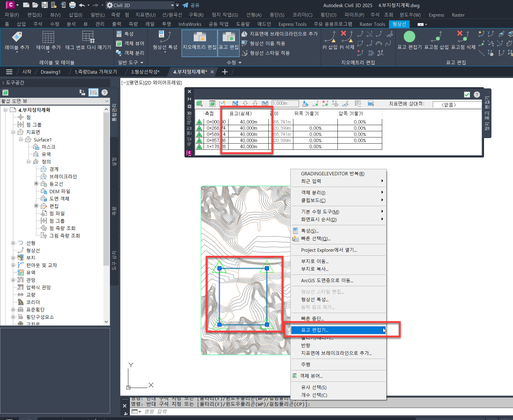Screen dimensions: 513x420
Task: Click the PI 삭제 tool icon
Action: point(347,37)
